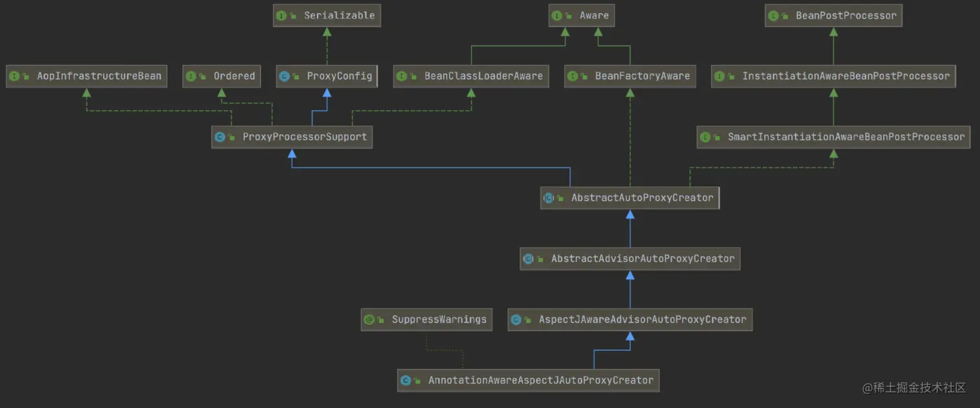Click the class icon of ProxyProcessorSupport

[220, 138]
